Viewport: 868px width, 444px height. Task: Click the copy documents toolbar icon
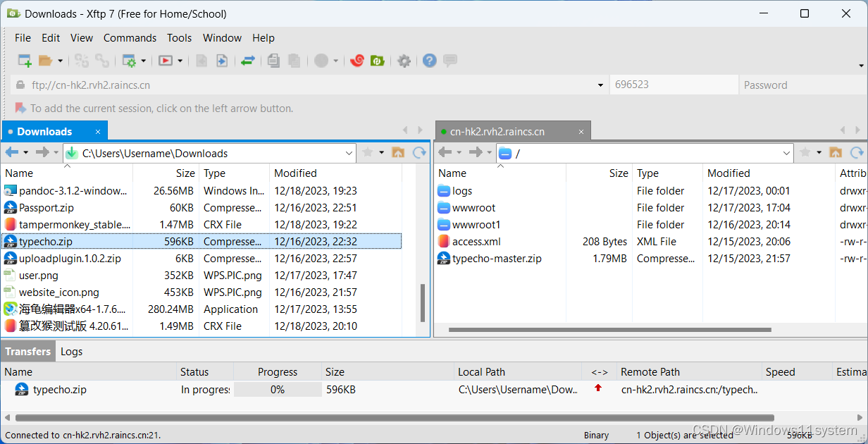coord(273,61)
